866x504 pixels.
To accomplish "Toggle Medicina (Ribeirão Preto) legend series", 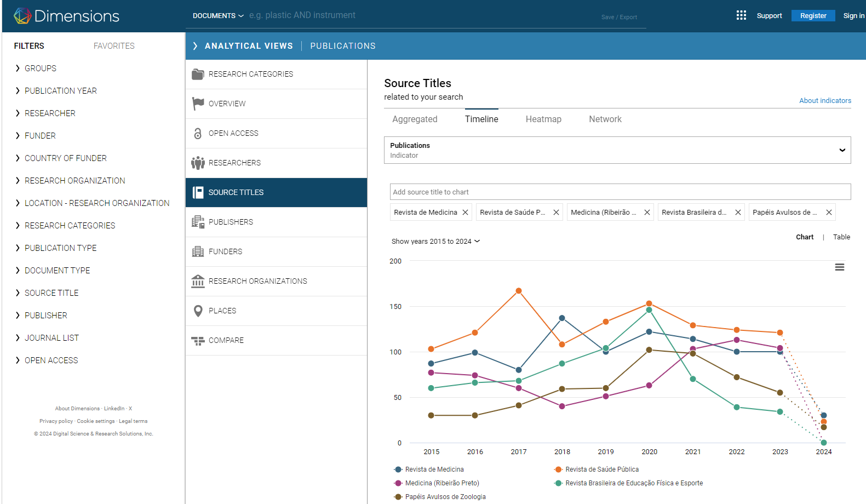I will coord(437,483).
